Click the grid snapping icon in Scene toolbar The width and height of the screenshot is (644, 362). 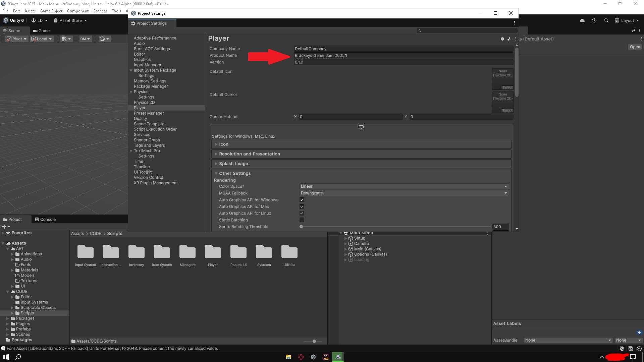tap(64, 39)
